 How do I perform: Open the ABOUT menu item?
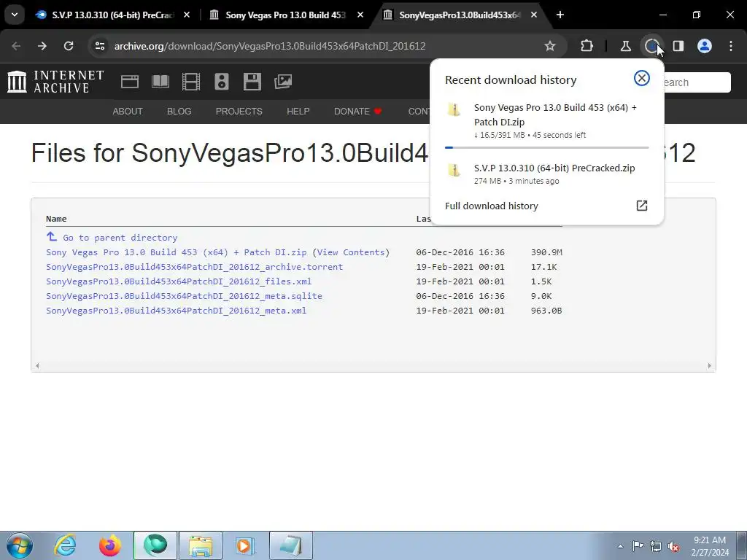click(x=128, y=112)
